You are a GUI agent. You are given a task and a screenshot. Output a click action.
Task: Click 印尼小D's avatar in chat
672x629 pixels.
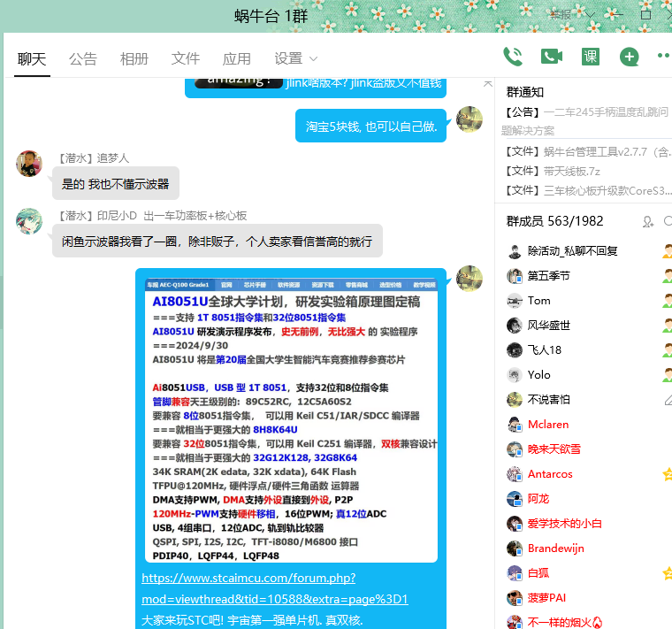(29, 221)
